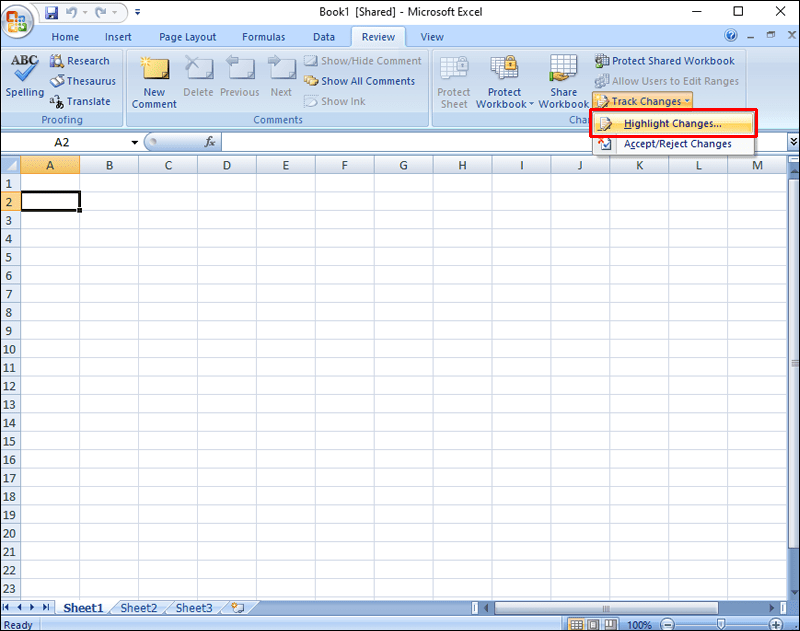Open the Thesaurus
The image size is (800, 631).
(83, 81)
